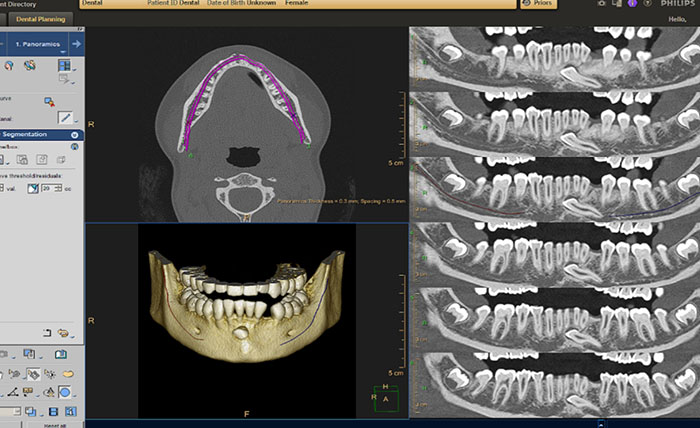Expand the circle ROI tool dropdown
700x428 pixels.
(x=74, y=395)
